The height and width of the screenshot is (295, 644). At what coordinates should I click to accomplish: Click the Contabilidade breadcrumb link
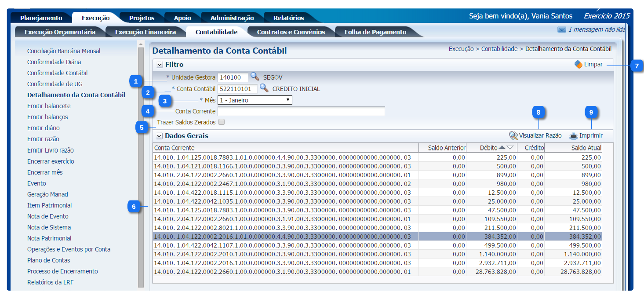[x=499, y=49]
